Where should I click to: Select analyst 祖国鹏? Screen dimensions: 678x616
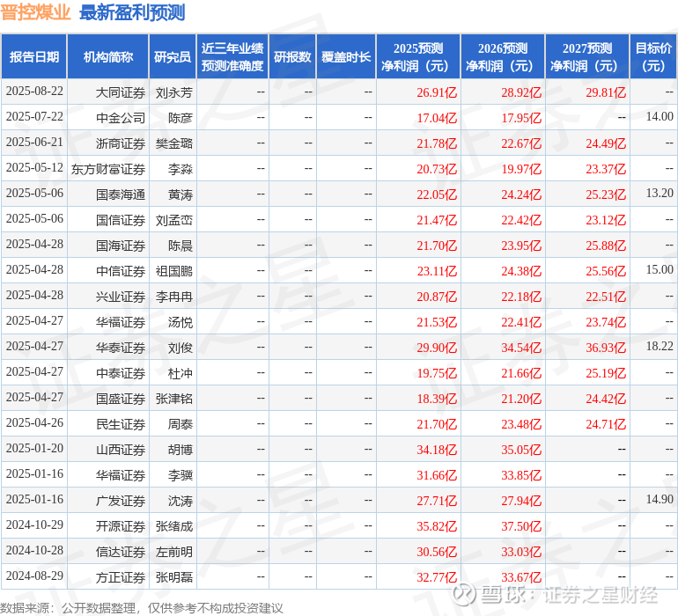pos(173,271)
